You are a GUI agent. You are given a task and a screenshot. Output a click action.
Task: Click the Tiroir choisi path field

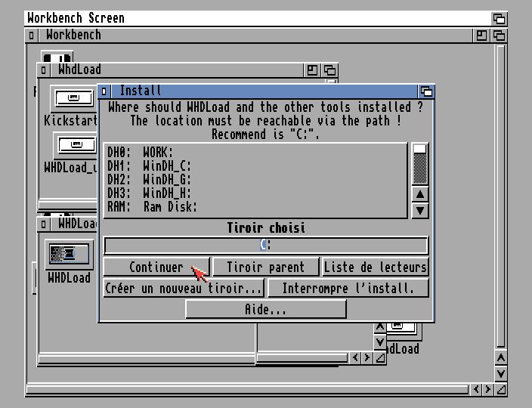266,246
